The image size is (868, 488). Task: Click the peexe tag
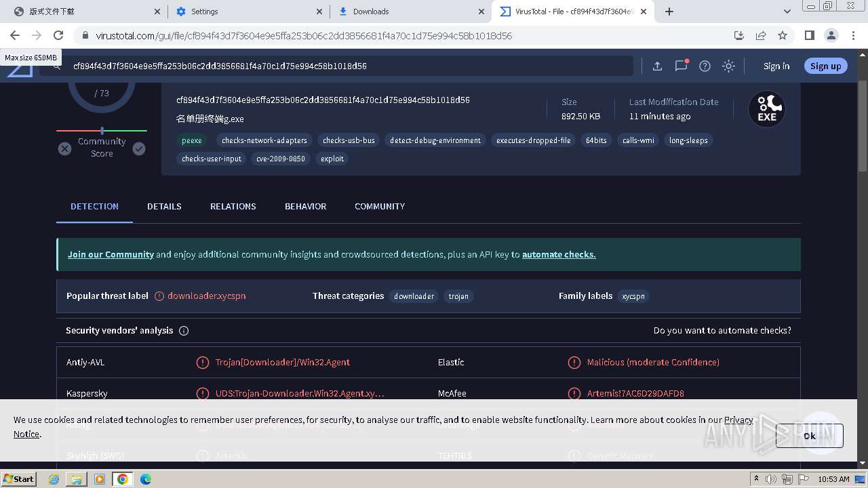[x=192, y=140]
